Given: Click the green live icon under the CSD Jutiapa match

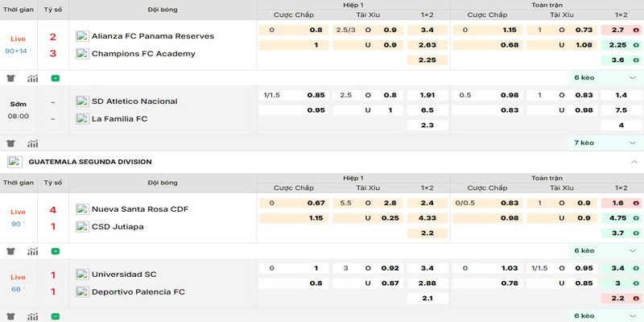Looking at the screenshot, I should pos(55,251).
